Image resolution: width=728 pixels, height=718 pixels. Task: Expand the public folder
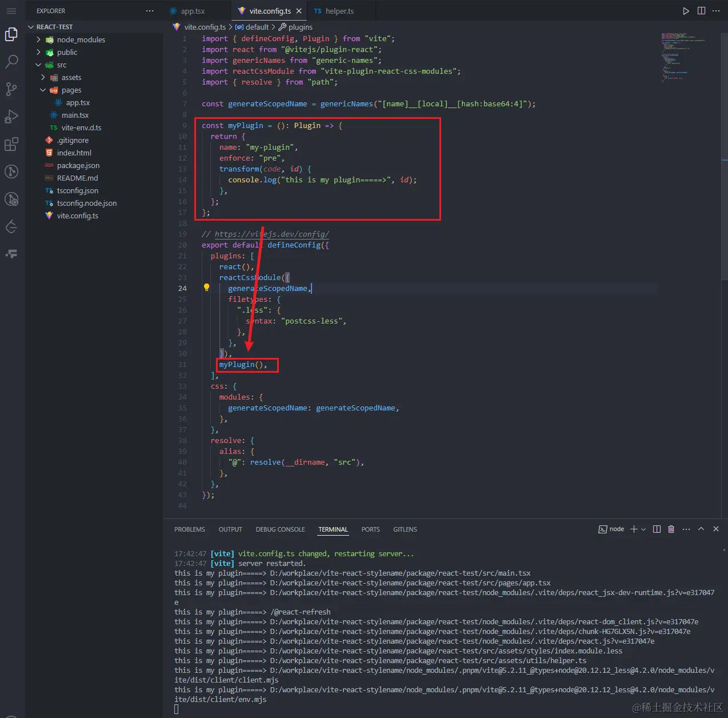click(x=38, y=52)
